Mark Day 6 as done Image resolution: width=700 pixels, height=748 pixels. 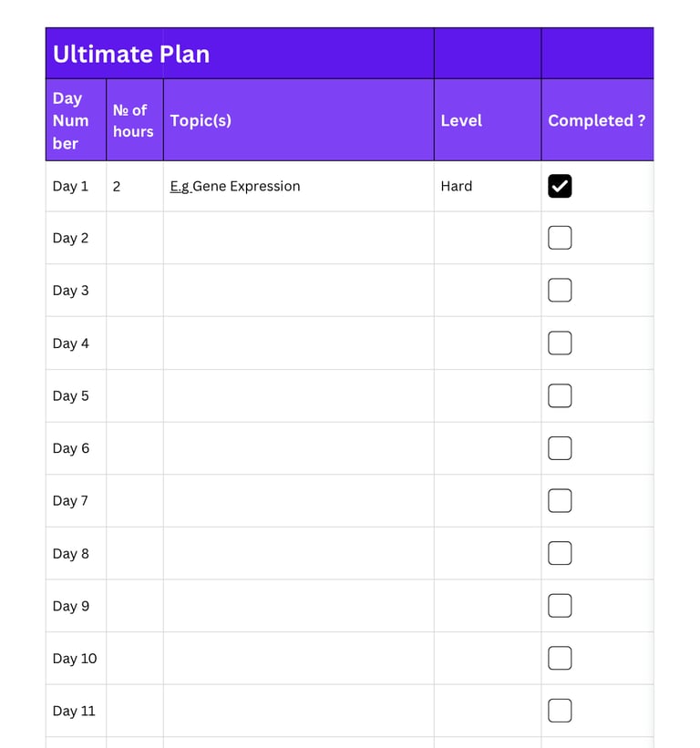559,447
